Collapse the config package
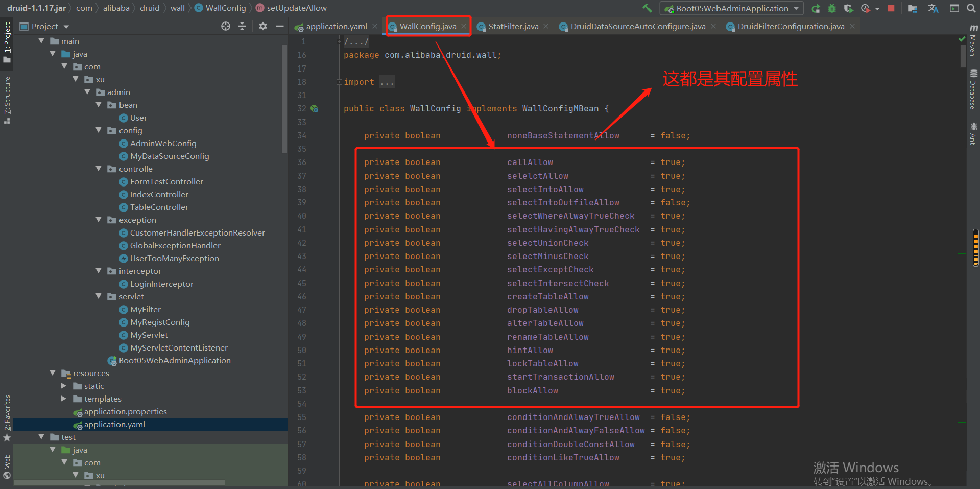The image size is (980, 489). (x=99, y=130)
